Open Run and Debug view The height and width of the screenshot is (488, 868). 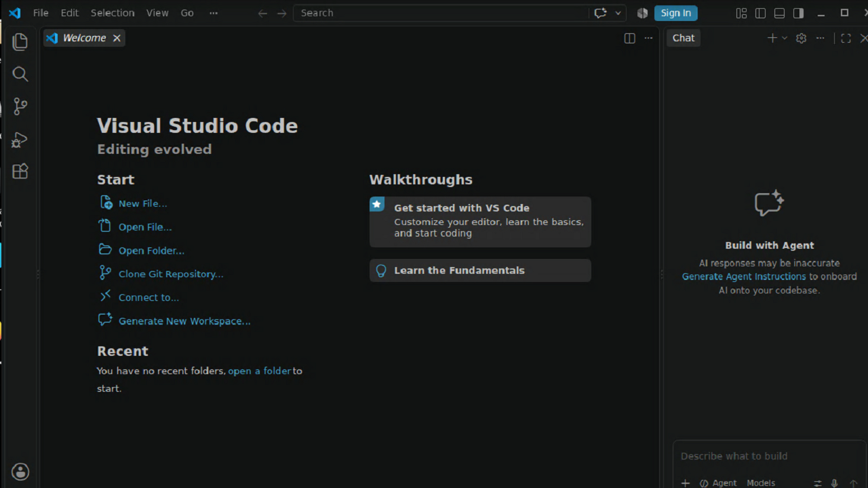pyautogui.click(x=20, y=139)
